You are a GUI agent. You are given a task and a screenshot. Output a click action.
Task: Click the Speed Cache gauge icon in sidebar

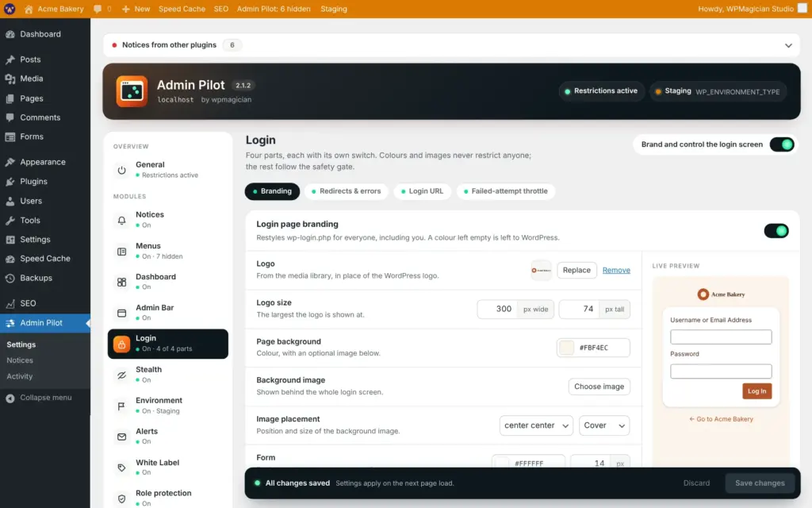point(10,259)
